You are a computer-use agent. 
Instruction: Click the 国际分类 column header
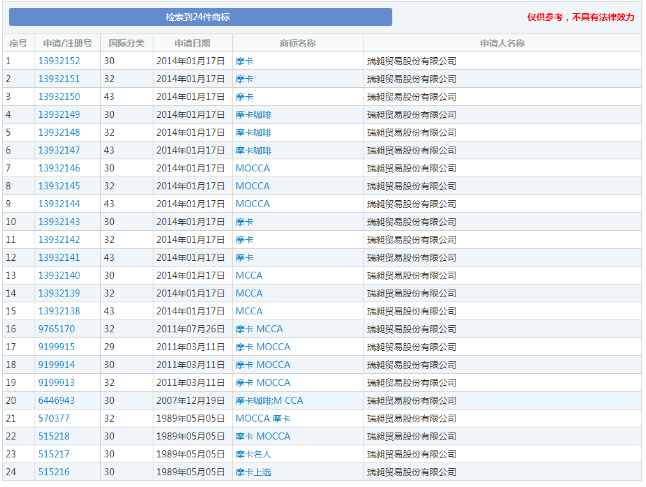click(126, 43)
